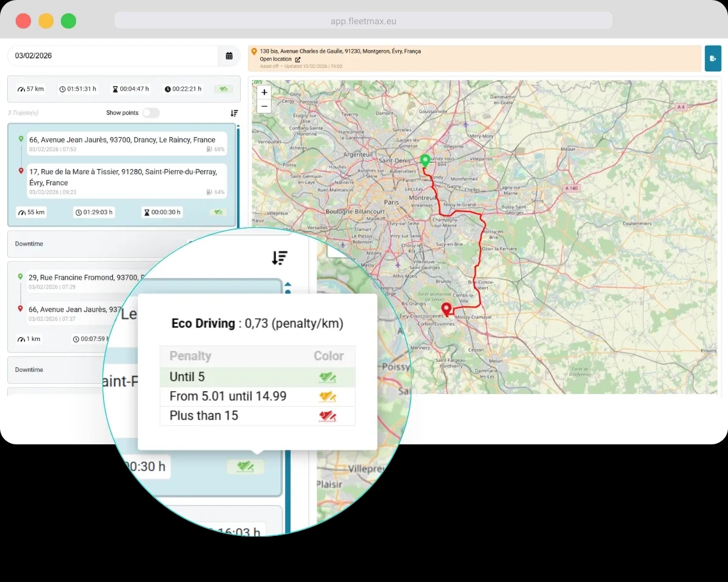Click Plus than 15 row text
The height and width of the screenshot is (582, 728).
(x=204, y=416)
